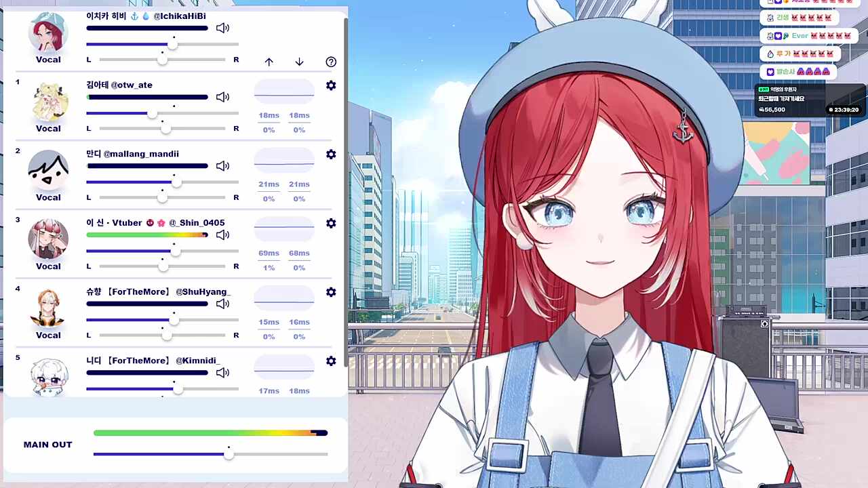The width and height of the screenshot is (868, 488).
Task: Adjust the _Shin_0405 L/R pan slider
Action: (x=162, y=266)
